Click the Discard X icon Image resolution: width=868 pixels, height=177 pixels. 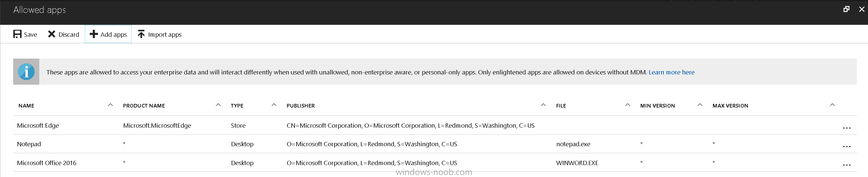(51, 34)
